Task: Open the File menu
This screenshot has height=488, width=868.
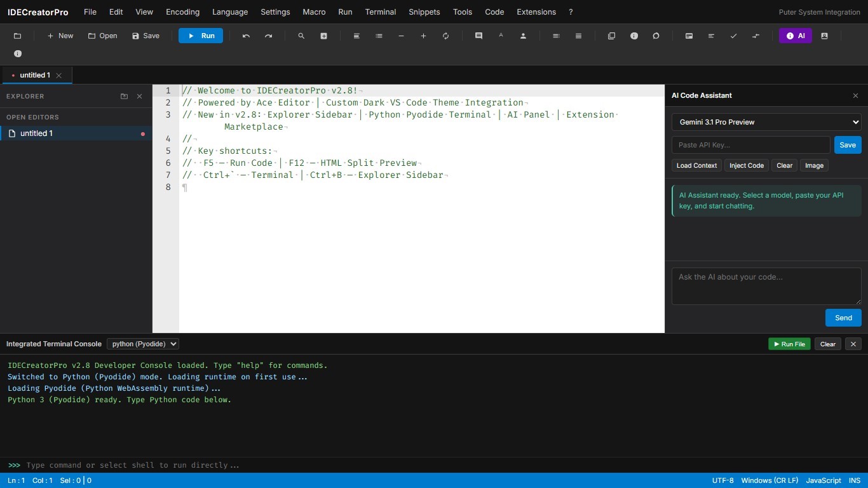Action: [x=90, y=12]
